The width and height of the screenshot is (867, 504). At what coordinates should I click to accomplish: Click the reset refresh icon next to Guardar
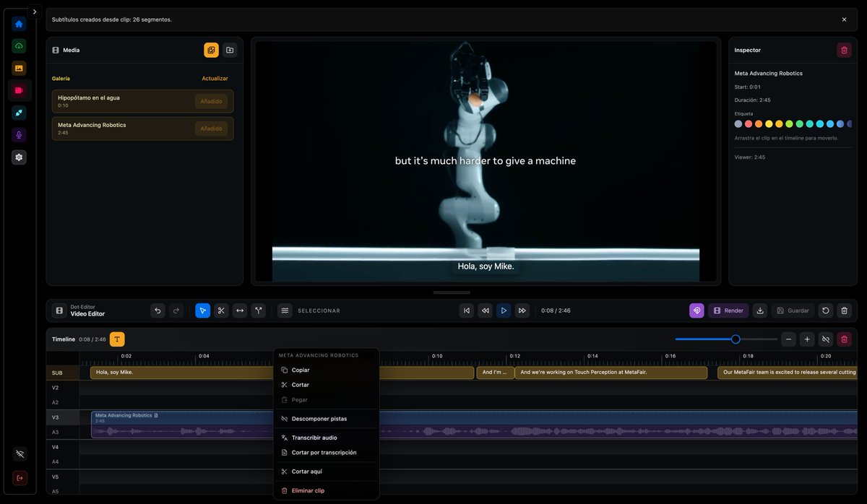tap(826, 310)
